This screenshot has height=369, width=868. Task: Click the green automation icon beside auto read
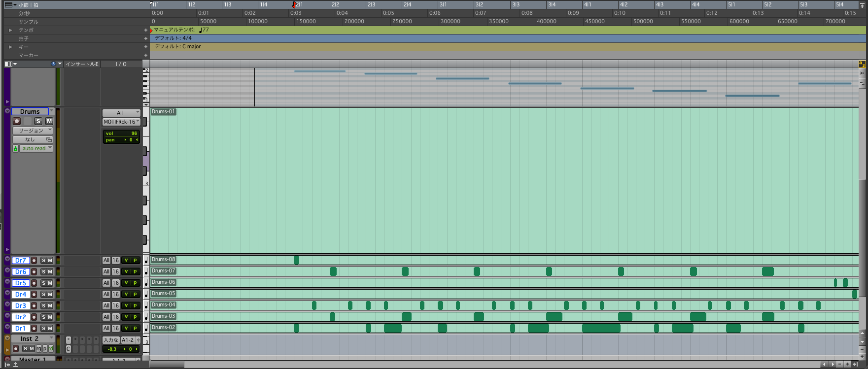[x=16, y=149]
